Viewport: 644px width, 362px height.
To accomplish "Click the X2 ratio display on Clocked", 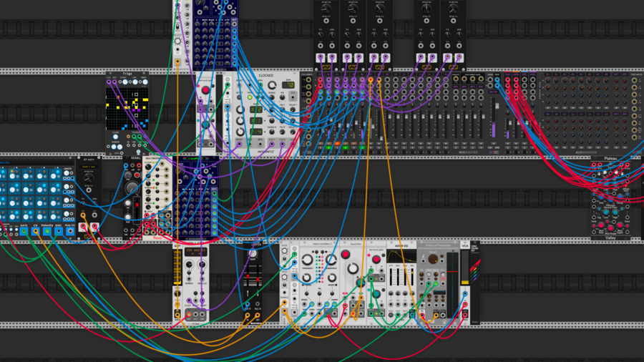I will click(x=256, y=109).
